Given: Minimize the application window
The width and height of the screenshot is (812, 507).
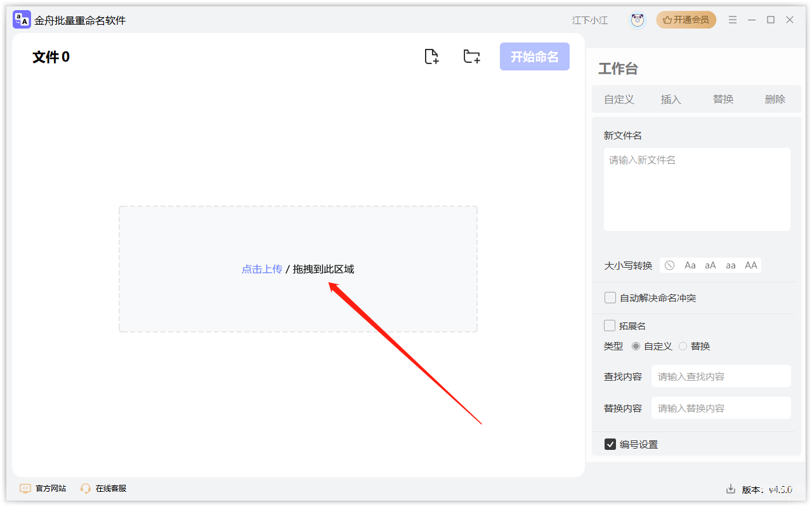Looking at the screenshot, I should tap(752, 20).
